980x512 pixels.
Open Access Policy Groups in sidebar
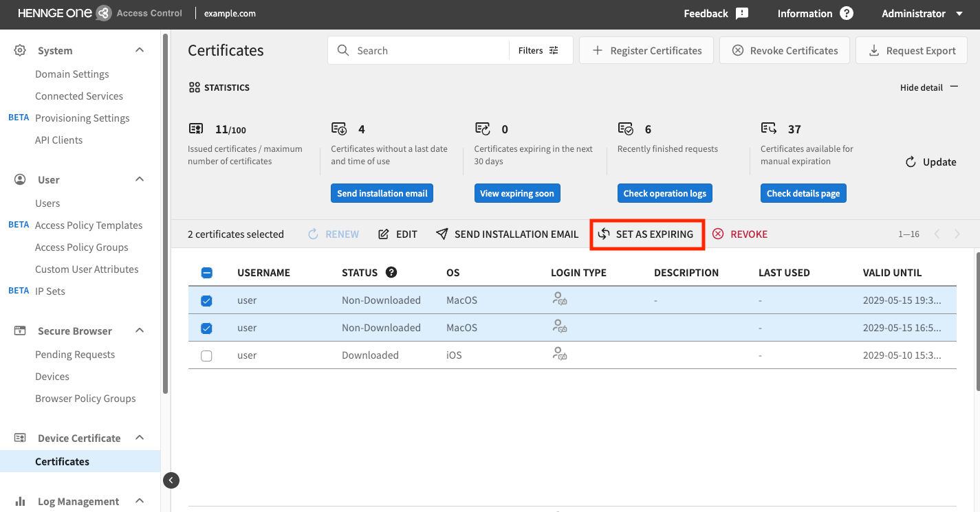tap(82, 247)
